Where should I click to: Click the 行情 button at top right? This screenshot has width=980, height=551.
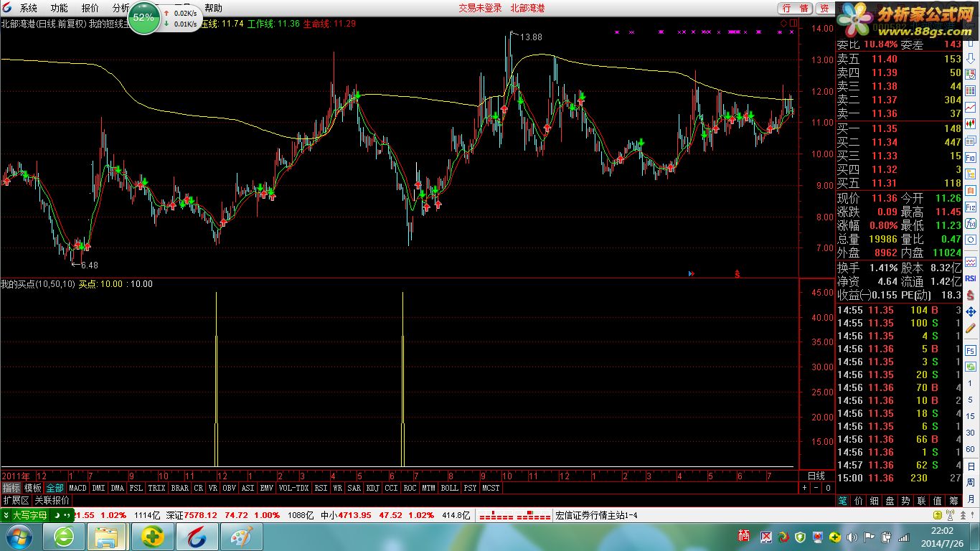tap(795, 8)
